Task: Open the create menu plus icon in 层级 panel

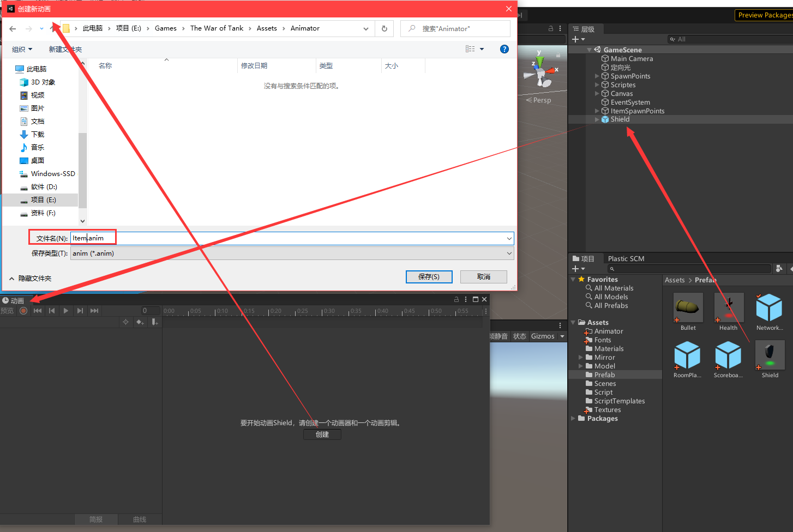Action: click(x=576, y=39)
